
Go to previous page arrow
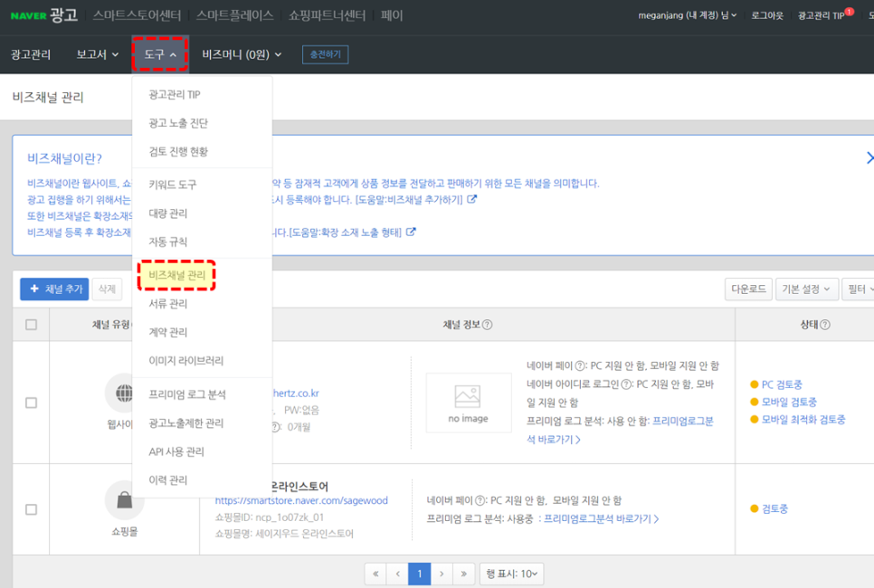(x=397, y=574)
